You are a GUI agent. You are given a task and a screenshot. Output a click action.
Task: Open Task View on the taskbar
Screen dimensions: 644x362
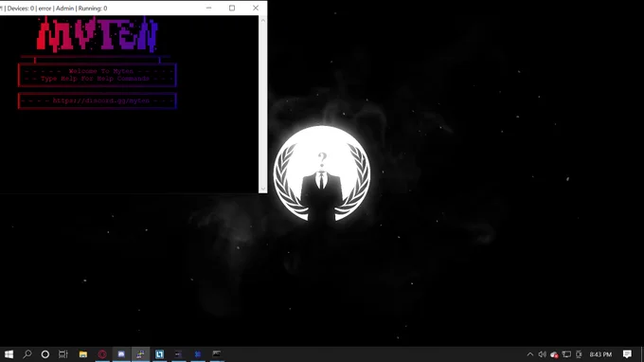tap(63, 354)
